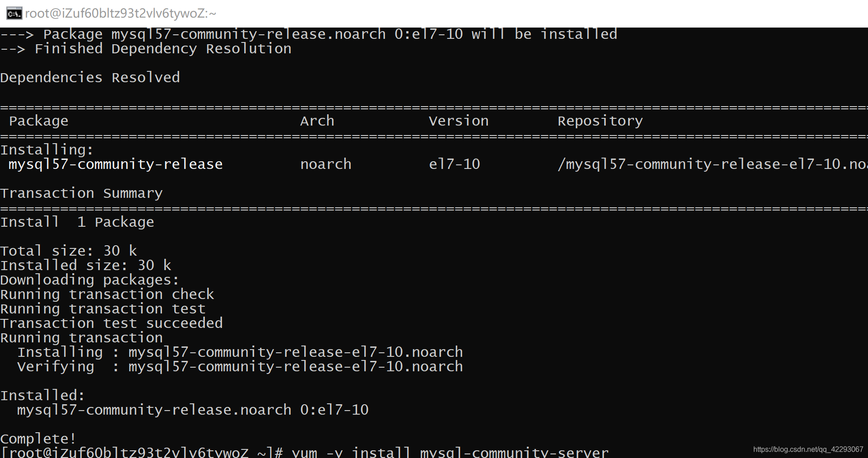
Task: Click the 'Installed:' label near the bottom
Action: [x=42, y=396]
